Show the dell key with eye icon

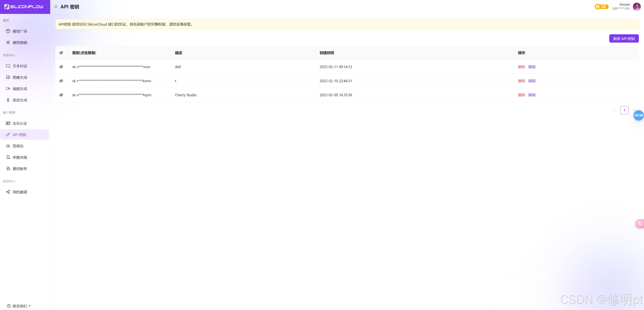61,67
